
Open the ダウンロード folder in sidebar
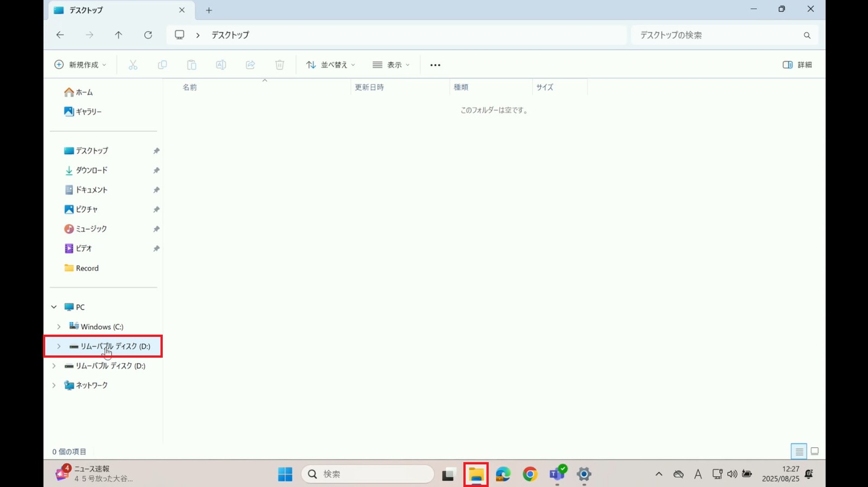(91, 170)
